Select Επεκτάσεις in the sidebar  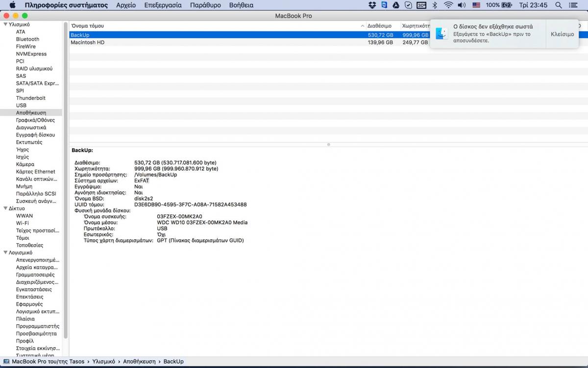29,296
